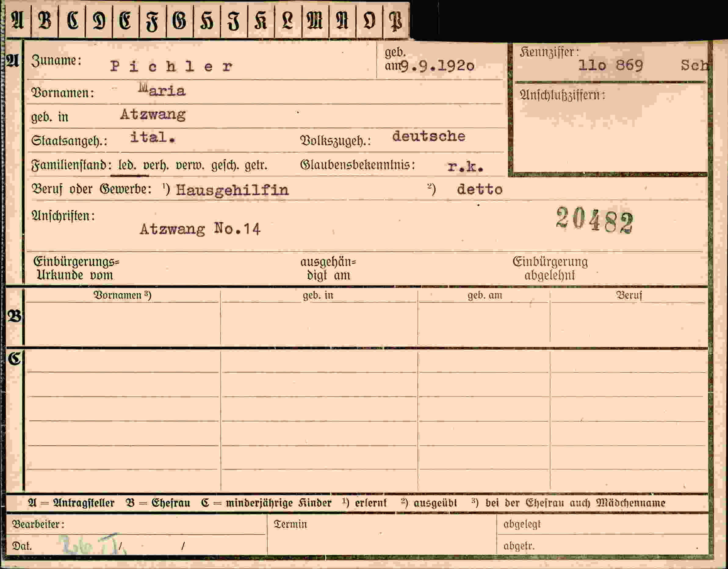Viewport: 728px width, 569px height.
Task: Click the 'Anschriften:' label
Action: coord(63,216)
